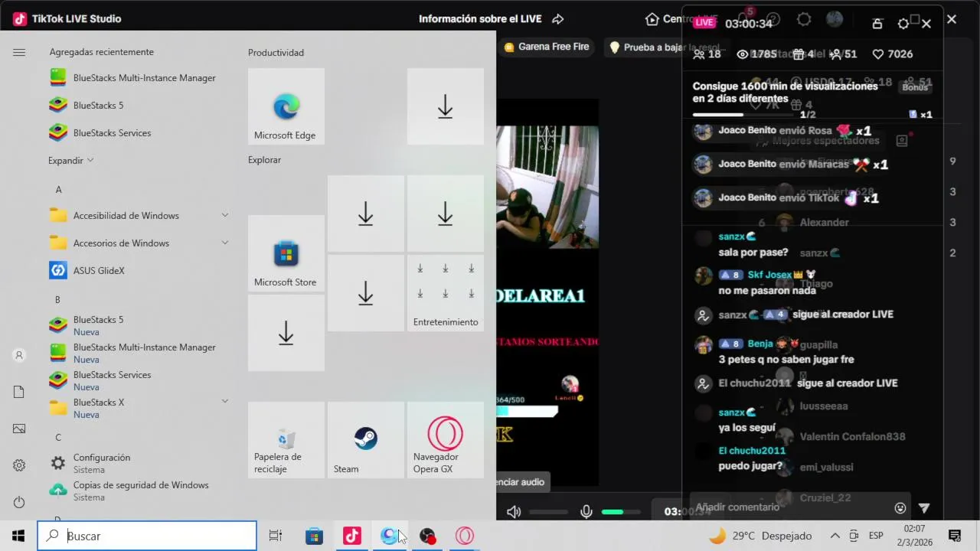
Task: Launch BlueStacks Multi-Instance Manager from recently added
Action: pos(132,78)
